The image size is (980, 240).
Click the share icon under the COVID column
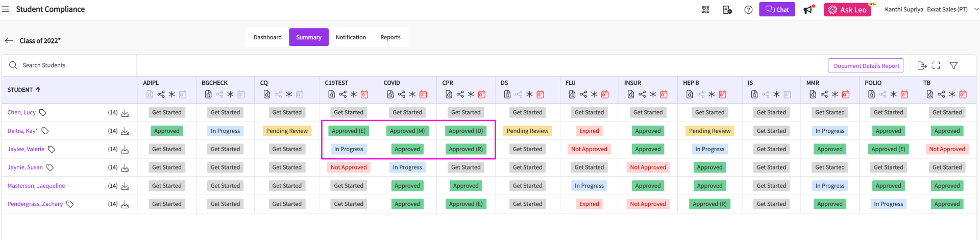[x=402, y=94]
